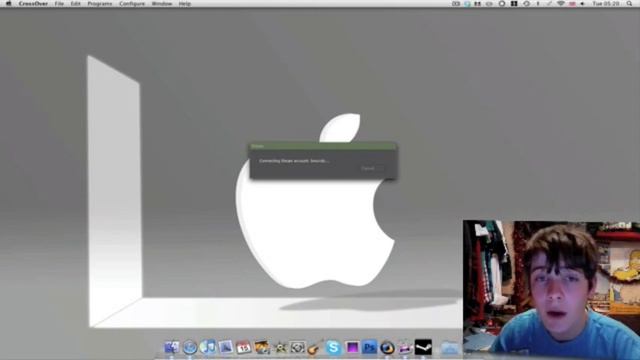The width and height of the screenshot is (640, 360).
Task: Click the menu bar clock
Action: [606, 4]
